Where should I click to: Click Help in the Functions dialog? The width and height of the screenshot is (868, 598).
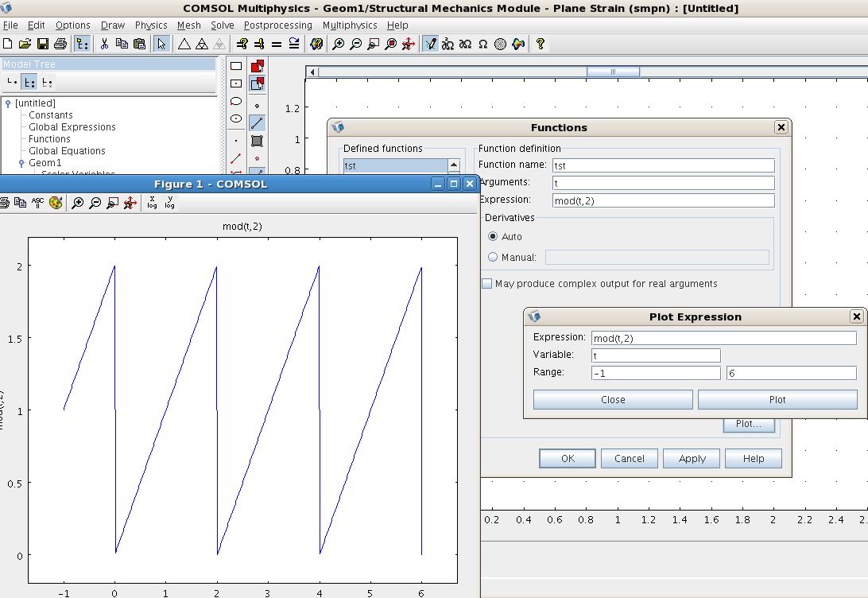(754, 459)
